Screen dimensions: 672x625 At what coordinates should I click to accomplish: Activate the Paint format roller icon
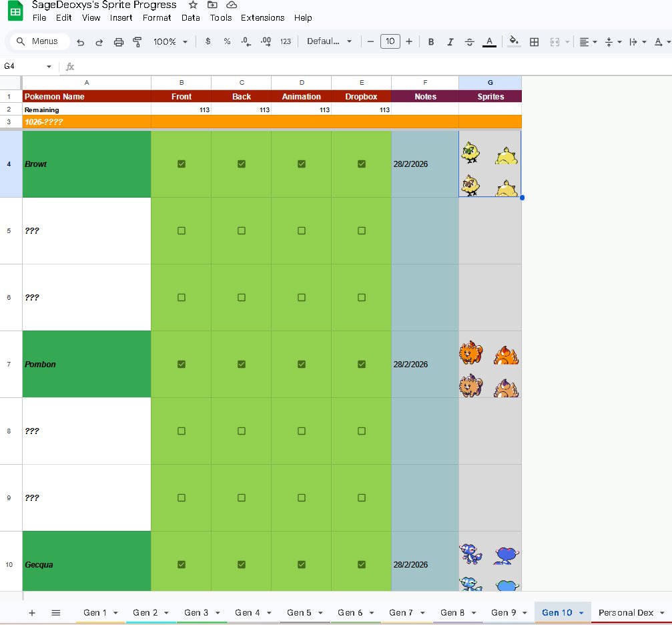tap(137, 42)
